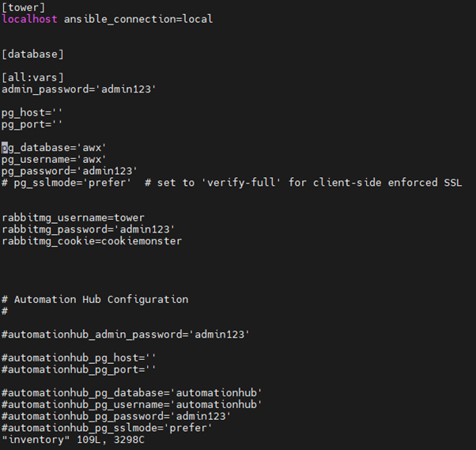Viewport: 476px width, 450px height.
Task: Click the pg_password='admin123' line
Action: click(x=70, y=171)
